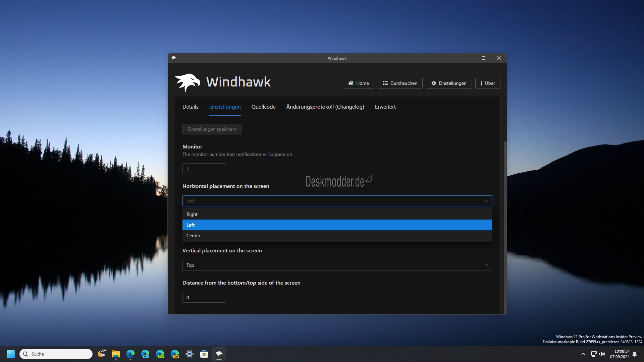Switch to the Details tab
The image size is (644, 362).
(x=190, y=107)
